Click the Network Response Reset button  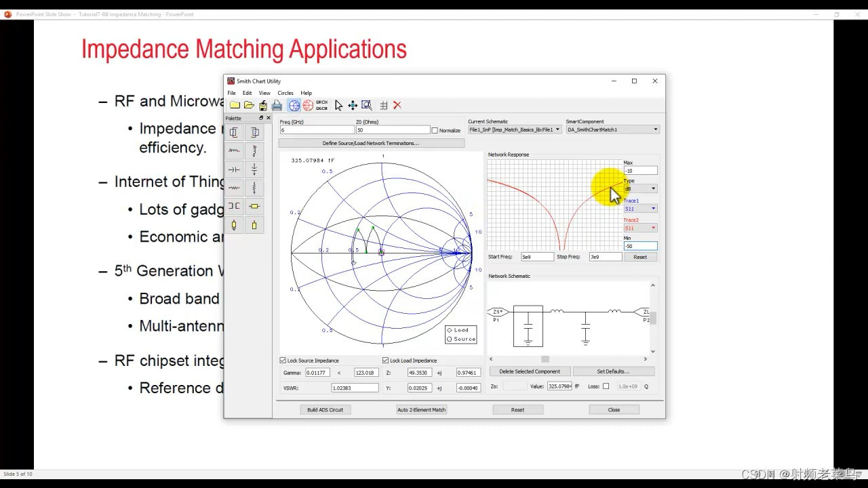(640, 257)
